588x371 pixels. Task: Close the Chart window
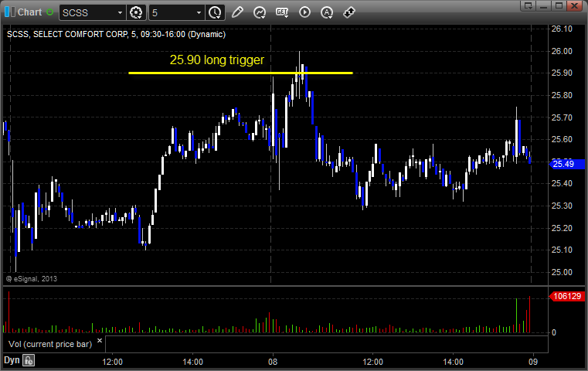tap(574, 5)
